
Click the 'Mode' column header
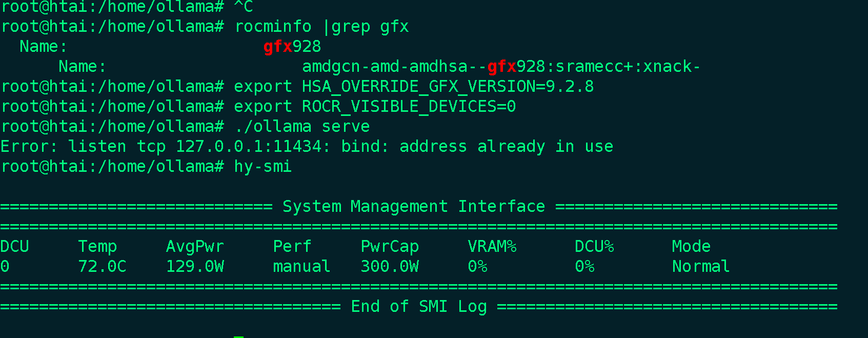[x=691, y=247]
